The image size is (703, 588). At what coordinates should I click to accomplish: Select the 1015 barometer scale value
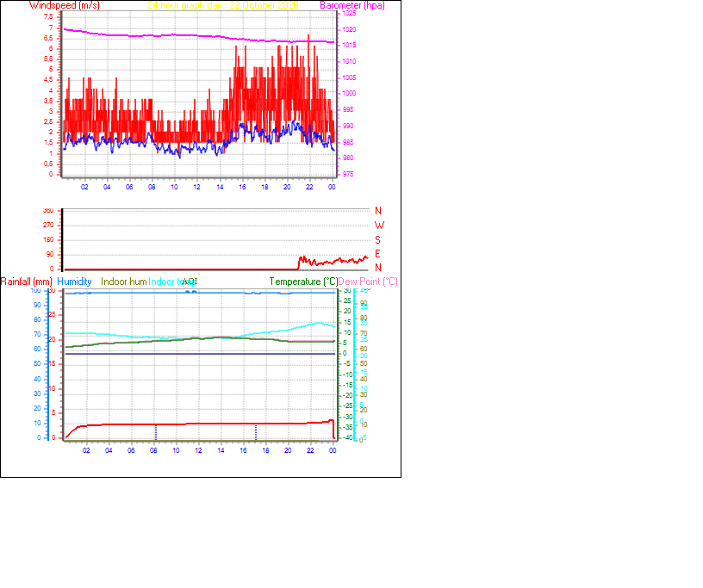349,46
